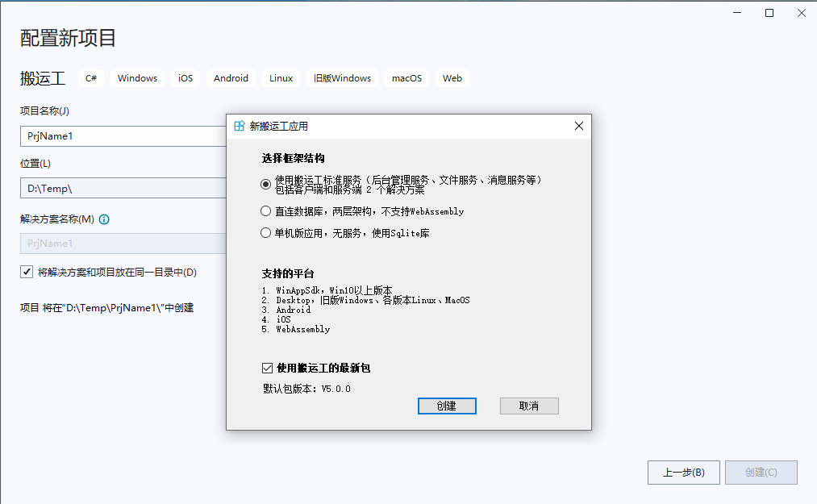The height and width of the screenshot is (504, 817).
Task: Choose 单机版应用 Sqlite radio option
Action: click(x=266, y=233)
